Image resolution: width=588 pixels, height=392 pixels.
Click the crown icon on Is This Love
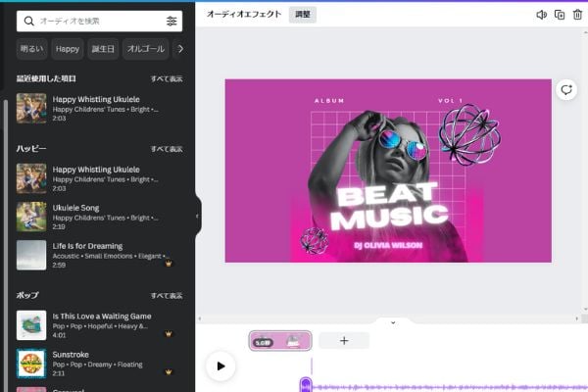169,333
